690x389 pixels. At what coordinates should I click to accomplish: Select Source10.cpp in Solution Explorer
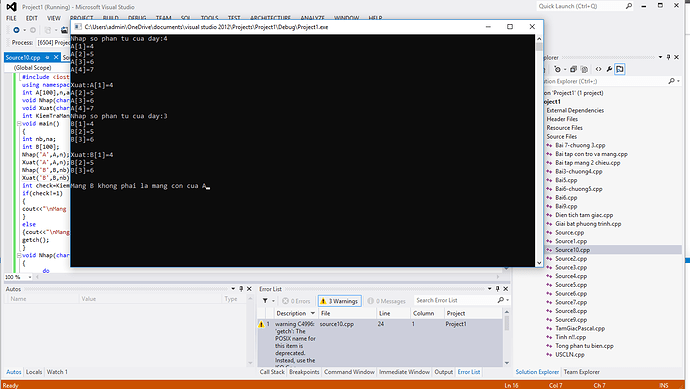tap(572, 250)
